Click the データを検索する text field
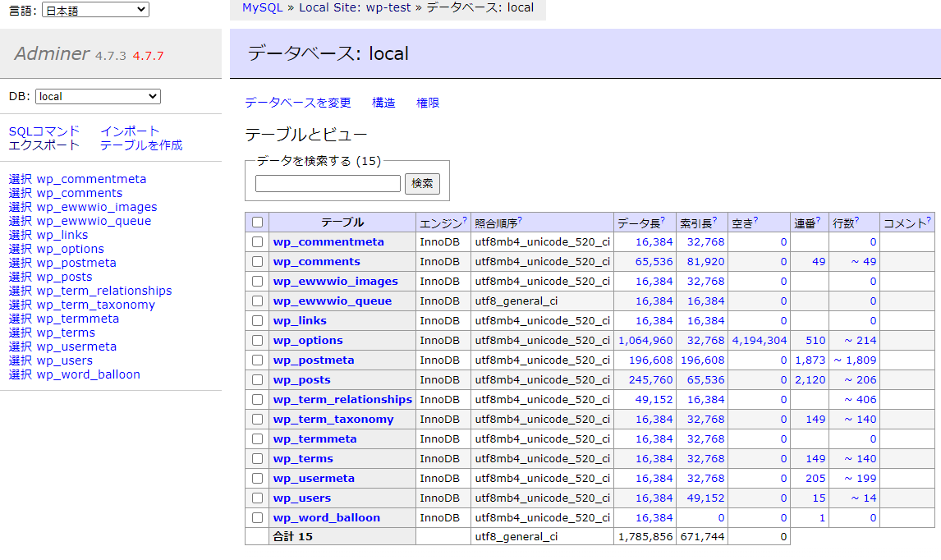 (328, 184)
